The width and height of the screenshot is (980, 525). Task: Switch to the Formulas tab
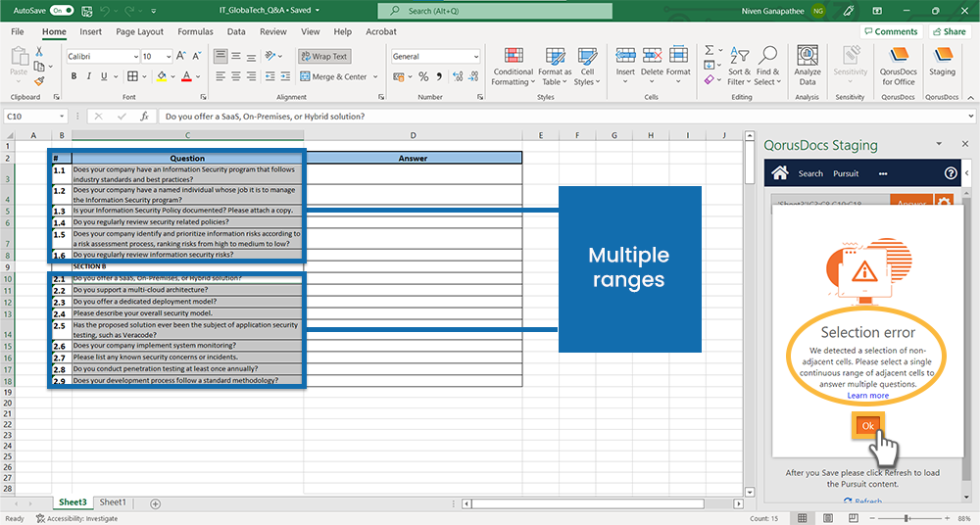coord(195,31)
